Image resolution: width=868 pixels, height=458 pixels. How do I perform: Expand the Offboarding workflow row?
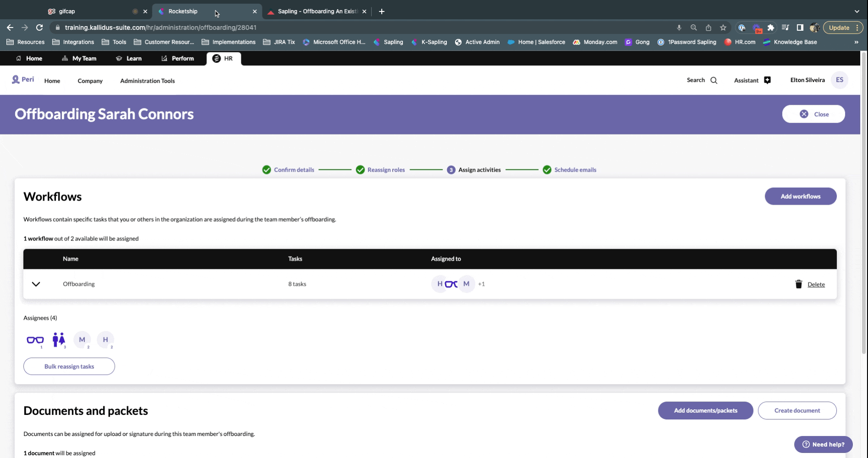pos(36,284)
